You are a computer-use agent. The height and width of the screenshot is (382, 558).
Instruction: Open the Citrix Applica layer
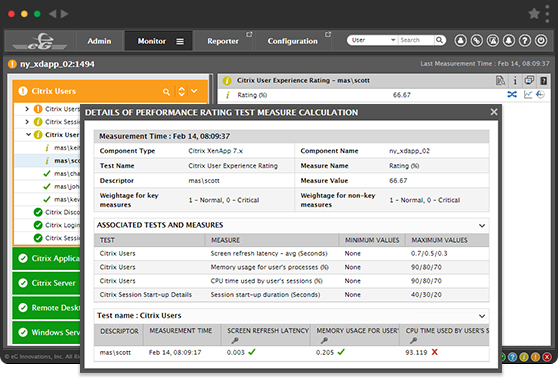click(46, 258)
